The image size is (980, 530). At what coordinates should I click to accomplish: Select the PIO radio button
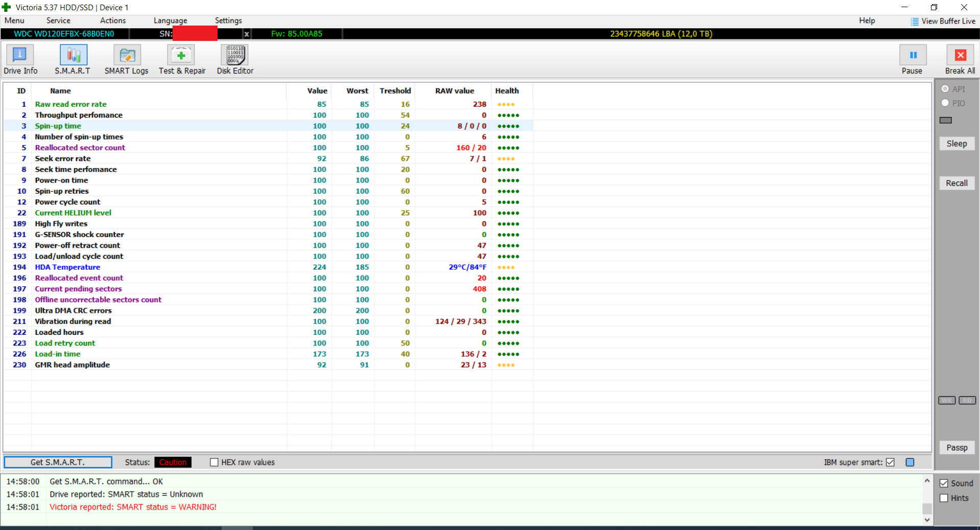click(945, 103)
